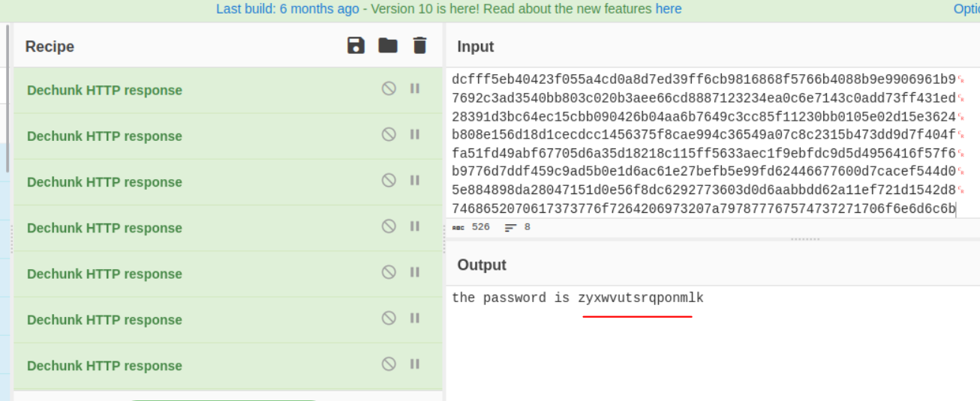The image size is (980, 401).
Task: Click the splitter between Input and Output
Action: coord(805,239)
